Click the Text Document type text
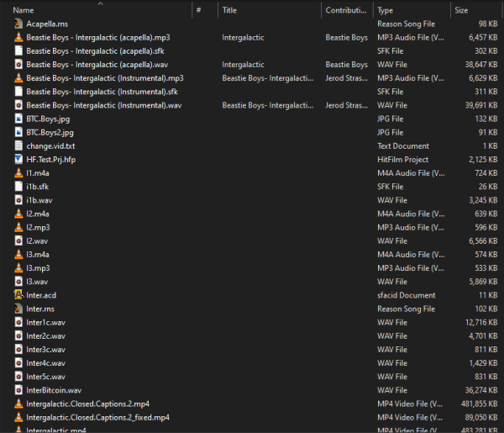 (x=403, y=145)
